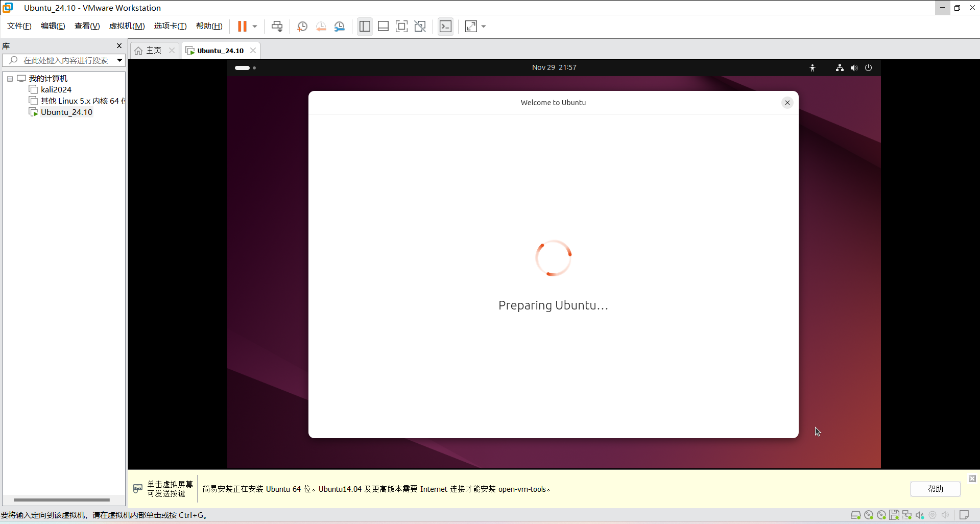Viewport: 980px width, 524px height.
Task: Click the keyboard icon in notification bar
Action: click(x=138, y=488)
